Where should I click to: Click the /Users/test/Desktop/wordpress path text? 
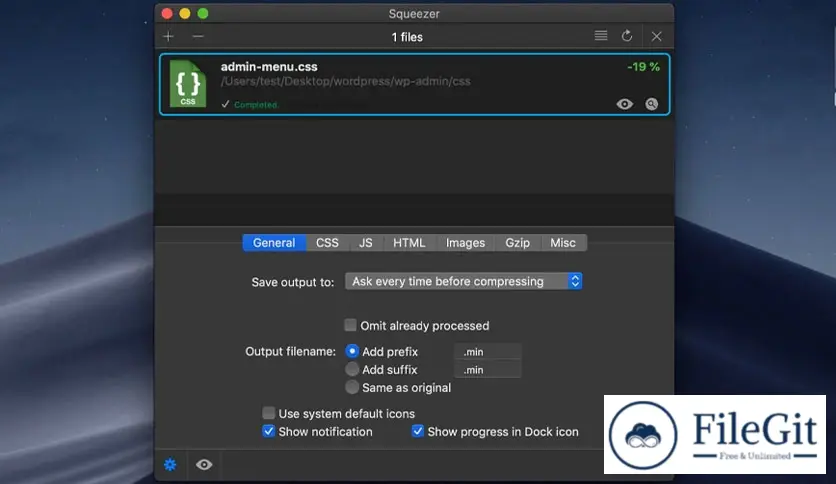345,82
